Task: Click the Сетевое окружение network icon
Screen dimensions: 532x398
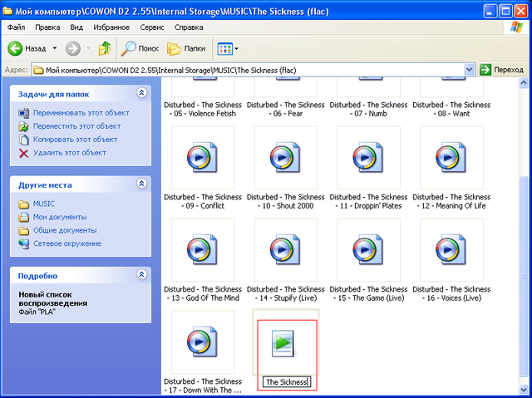Action: (x=23, y=243)
